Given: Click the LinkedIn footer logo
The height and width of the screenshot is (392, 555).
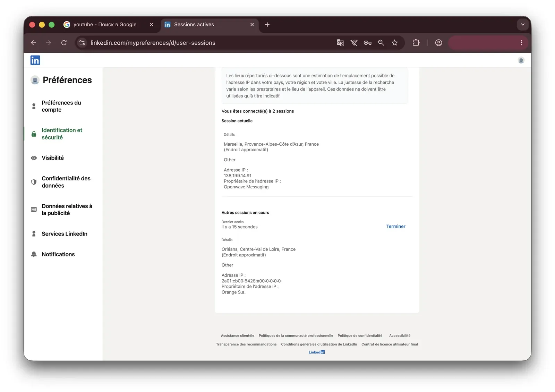Looking at the screenshot, I should [317, 352].
